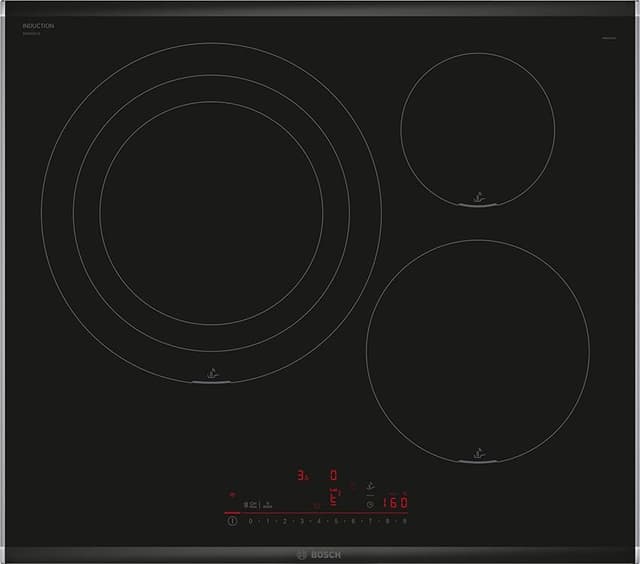Set power level to 9 on slider
The width and height of the screenshot is (640, 564).
pos(404,521)
